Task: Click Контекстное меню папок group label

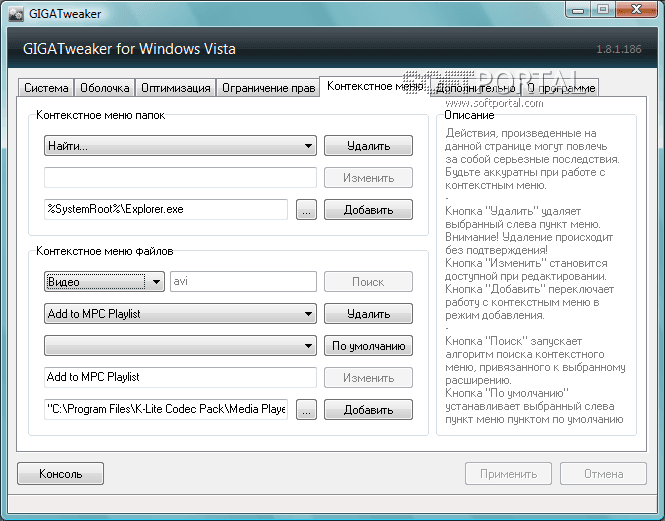Action: (101, 115)
